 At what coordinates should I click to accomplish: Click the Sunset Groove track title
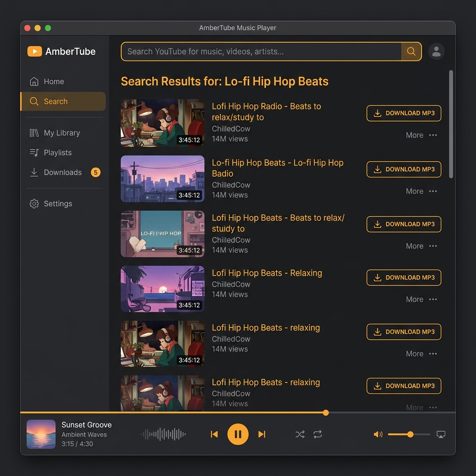pyautogui.click(x=86, y=425)
